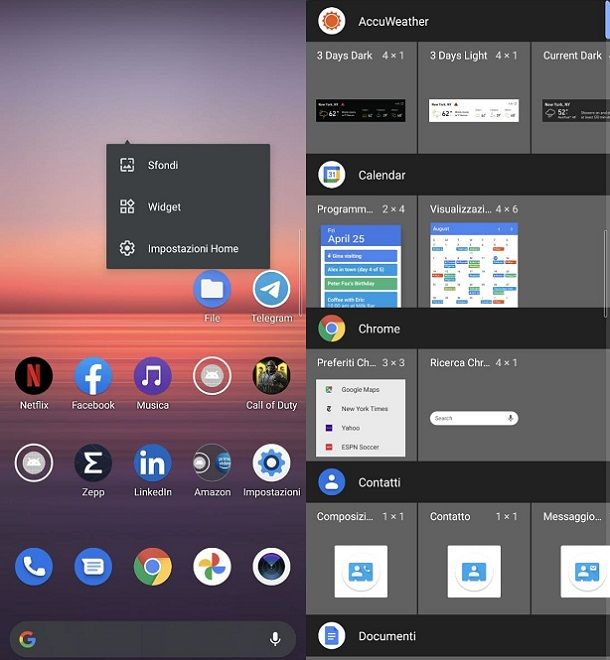Tap the Documenti icon in widget list
This screenshot has width=610, height=660.
coord(332,636)
